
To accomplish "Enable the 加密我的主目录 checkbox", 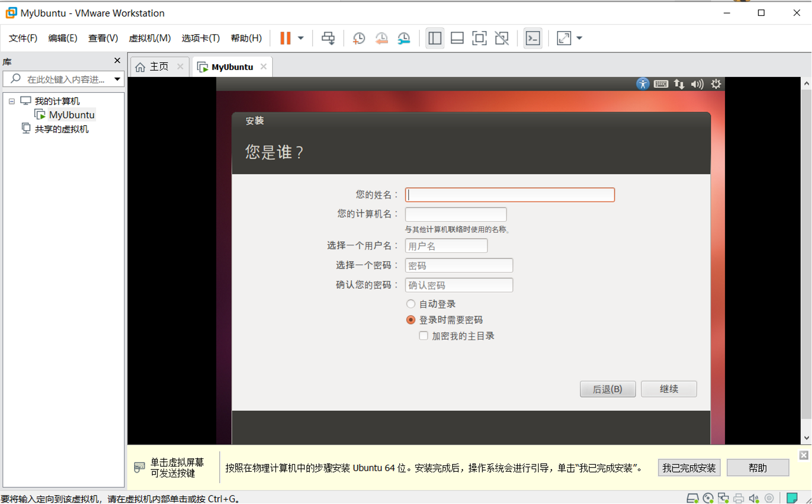I will click(x=423, y=335).
